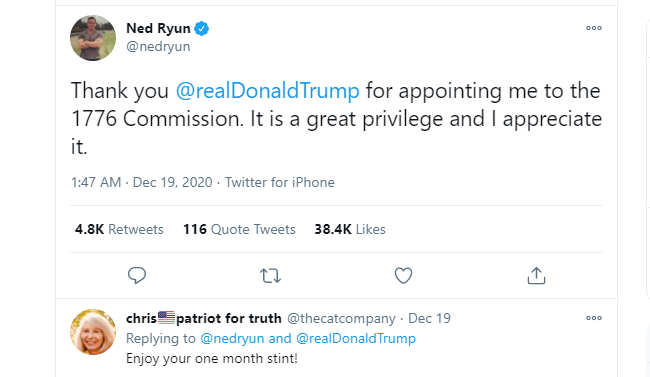The width and height of the screenshot is (650, 377).
Task: Open more options on chris's reply
Action: pyautogui.click(x=594, y=318)
